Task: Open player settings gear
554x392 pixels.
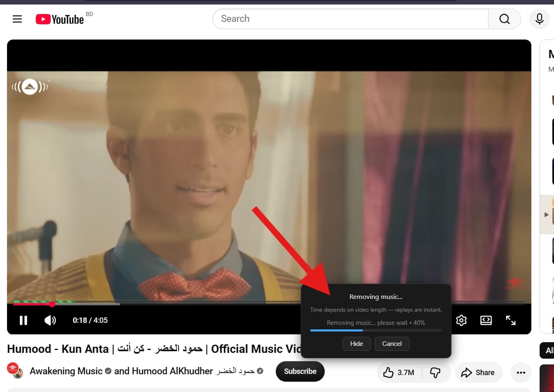Action: [x=461, y=320]
